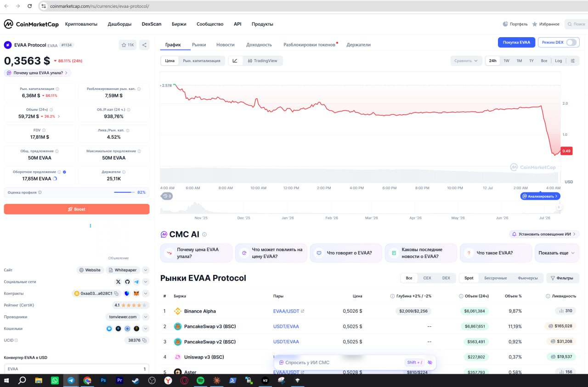Click the info icon next to CMC AI
Image resolution: width=588 pixels, height=387 pixels.
point(204,235)
